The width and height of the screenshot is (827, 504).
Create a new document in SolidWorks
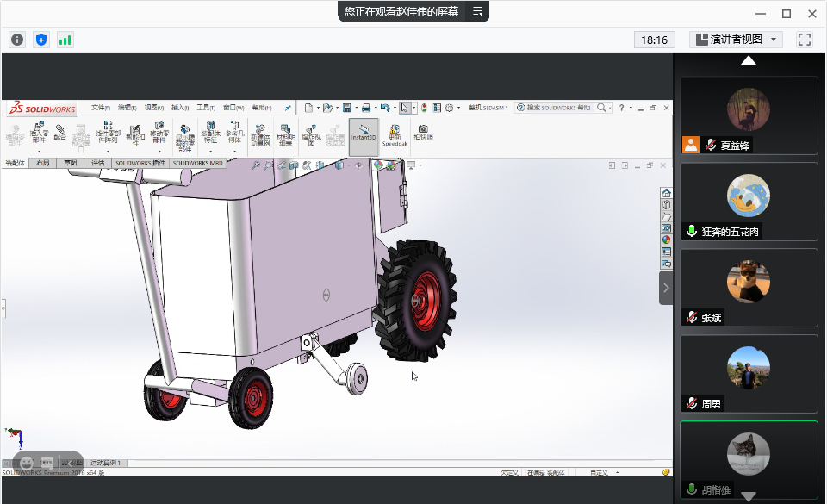click(308, 108)
